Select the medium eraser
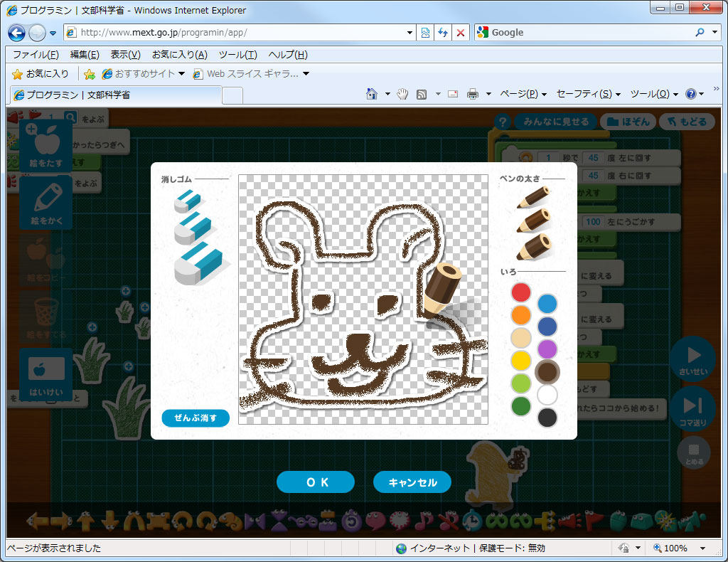The height and width of the screenshot is (562, 728). pyautogui.click(x=192, y=228)
